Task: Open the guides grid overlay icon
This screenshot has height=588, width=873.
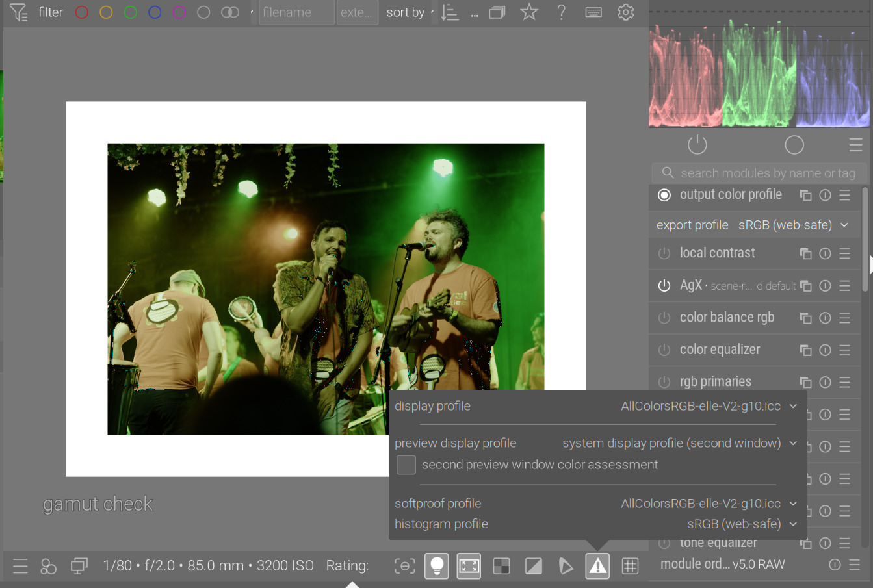Action: pos(630,566)
